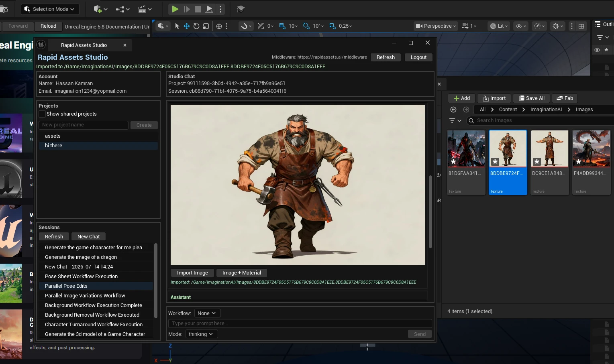The image size is (614, 364).
Task: Click the Create project button
Action: point(144,125)
